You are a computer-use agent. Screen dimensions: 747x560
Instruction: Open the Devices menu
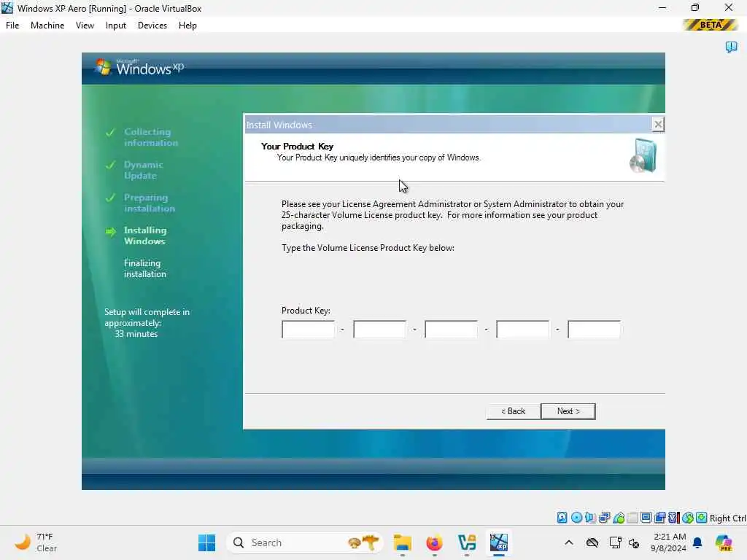point(152,26)
